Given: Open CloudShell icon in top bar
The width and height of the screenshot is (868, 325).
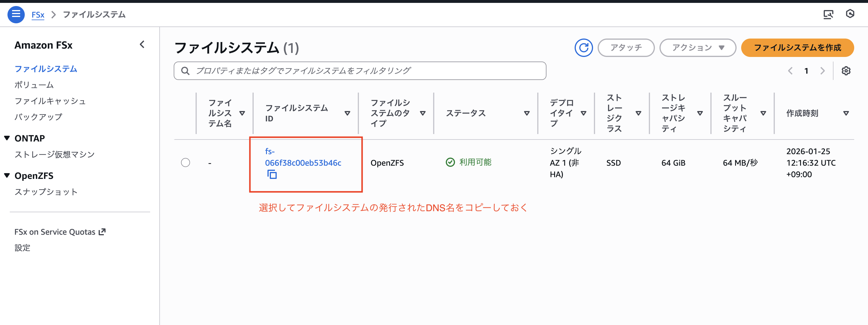Looking at the screenshot, I should pyautogui.click(x=828, y=14).
